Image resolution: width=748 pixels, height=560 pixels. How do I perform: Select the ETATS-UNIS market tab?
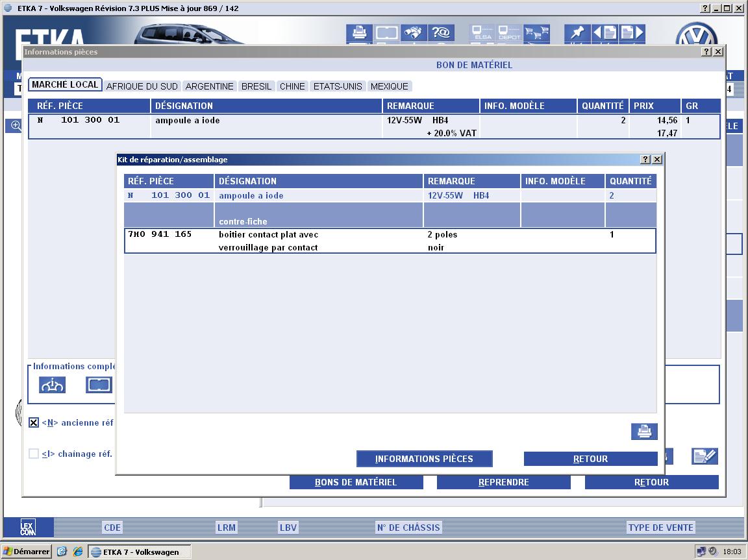pyautogui.click(x=338, y=86)
